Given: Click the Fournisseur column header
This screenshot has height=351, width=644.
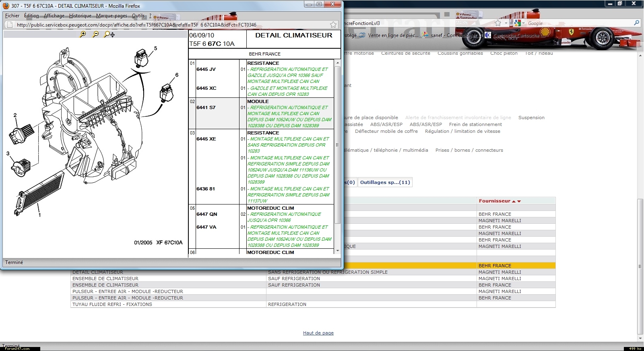Looking at the screenshot, I should 516,201.
